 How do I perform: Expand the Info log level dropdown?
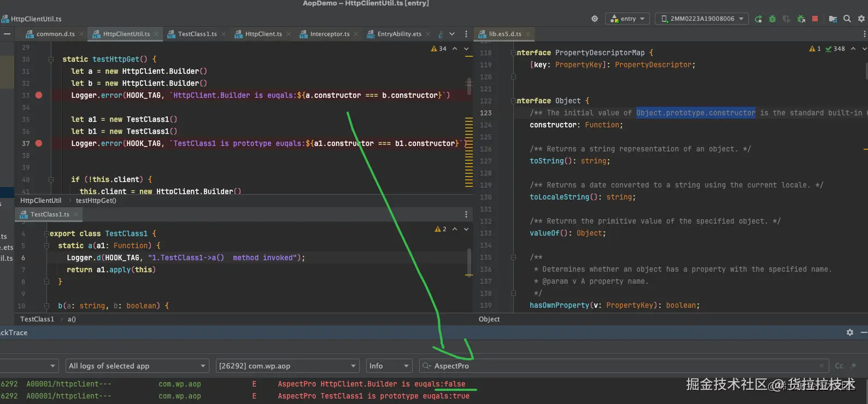point(389,366)
